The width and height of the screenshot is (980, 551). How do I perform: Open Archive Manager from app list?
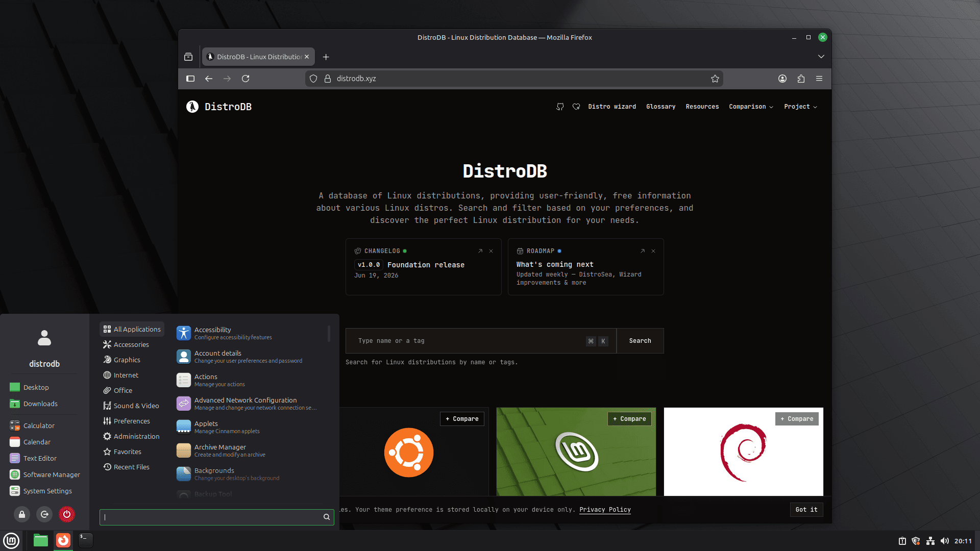click(250, 450)
